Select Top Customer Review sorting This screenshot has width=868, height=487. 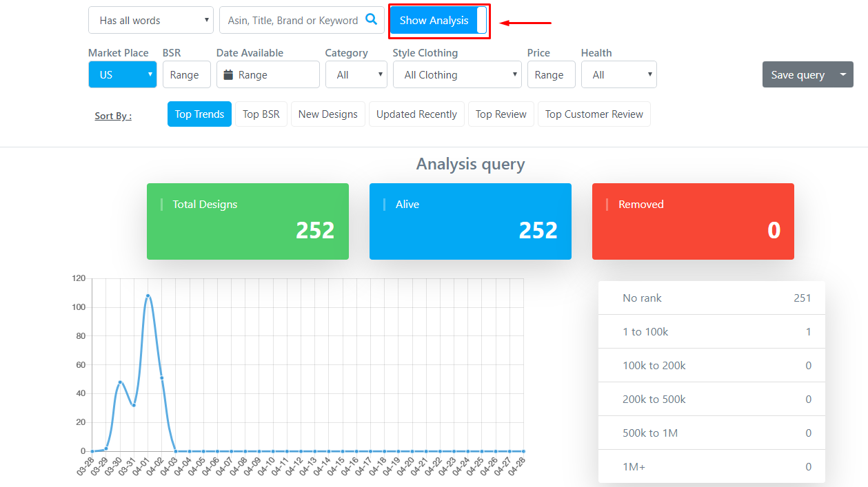(594, 114)
